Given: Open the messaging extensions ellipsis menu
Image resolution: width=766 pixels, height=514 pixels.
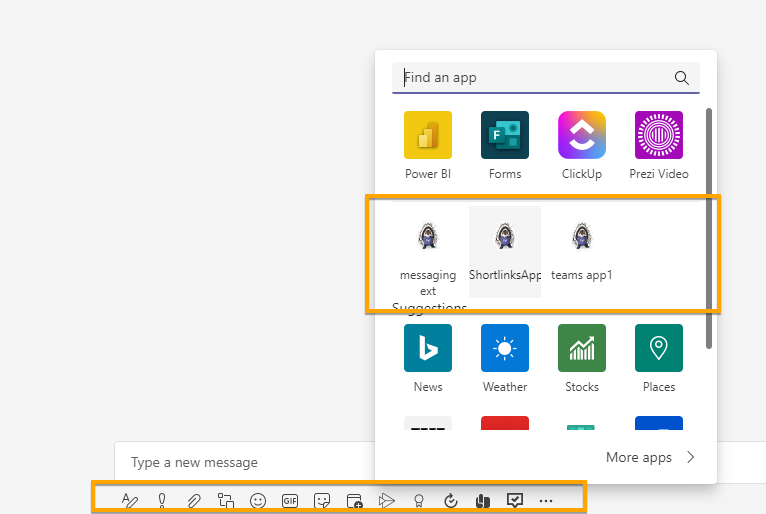Looking at the screenshot, I should [x=546, y=501].
